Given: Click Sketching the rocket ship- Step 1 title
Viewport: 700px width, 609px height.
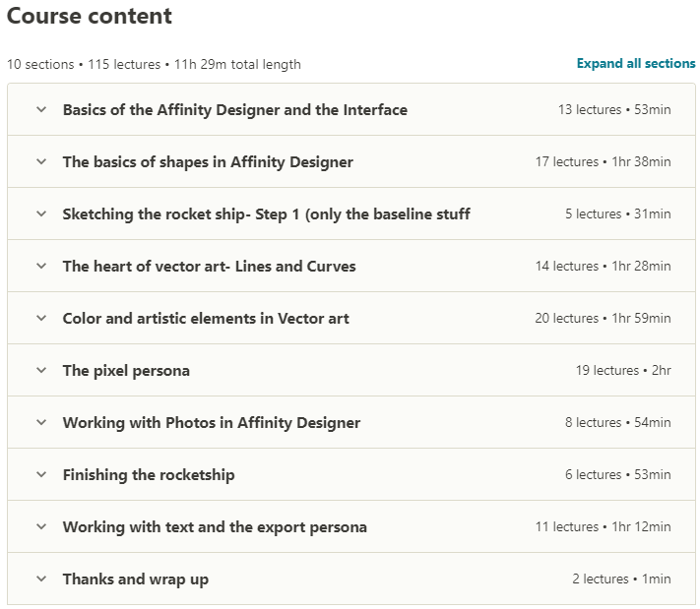Looking at the screenshot, I should (x=266, y=214).
